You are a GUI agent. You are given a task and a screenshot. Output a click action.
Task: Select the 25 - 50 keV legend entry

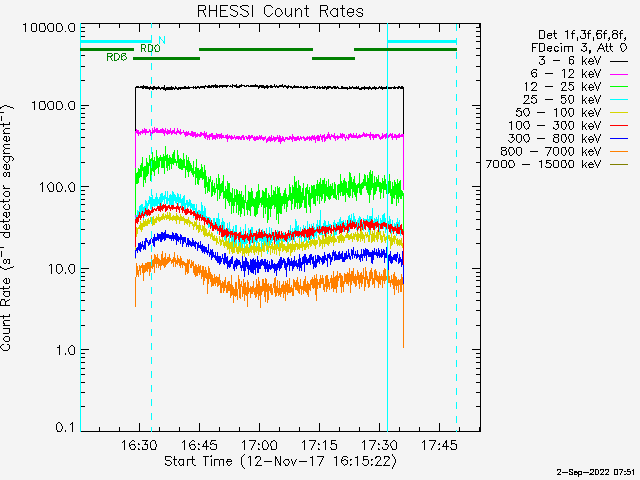coord(562,100)
